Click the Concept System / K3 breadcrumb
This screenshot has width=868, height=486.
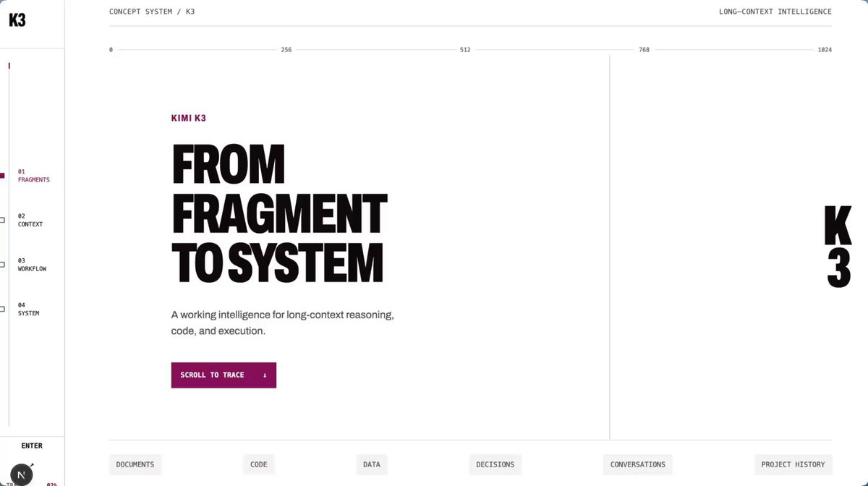[152, 12]
